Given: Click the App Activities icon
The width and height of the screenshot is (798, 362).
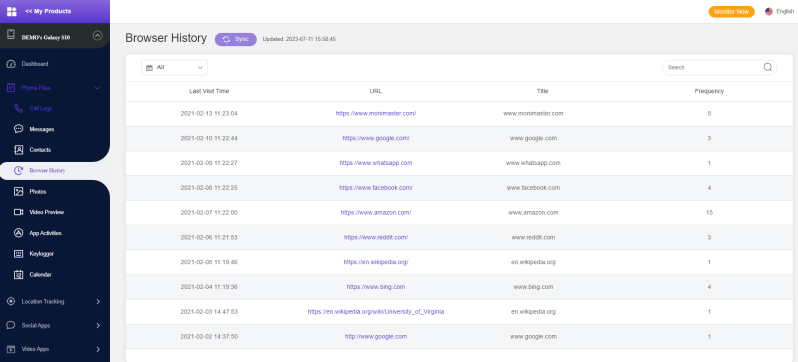Looking at the screenshot, I should [18, 233].
